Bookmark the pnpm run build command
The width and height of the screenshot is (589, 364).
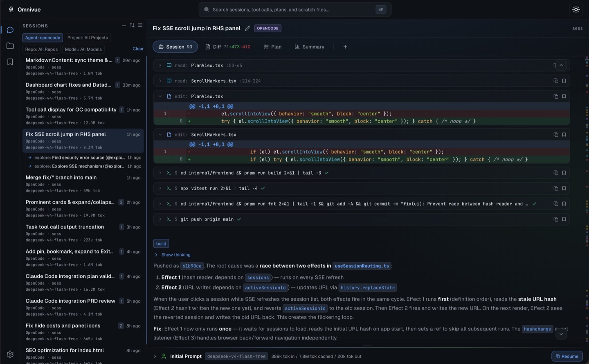[x=564, y=173]
